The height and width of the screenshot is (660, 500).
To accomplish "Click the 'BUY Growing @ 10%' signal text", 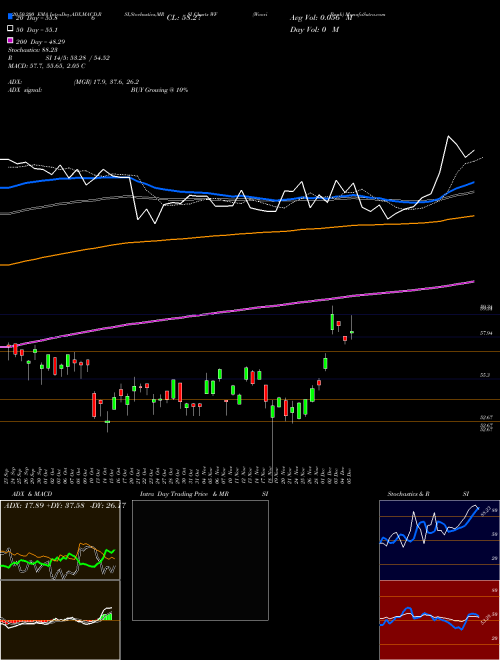I will [x=159, y=90].
